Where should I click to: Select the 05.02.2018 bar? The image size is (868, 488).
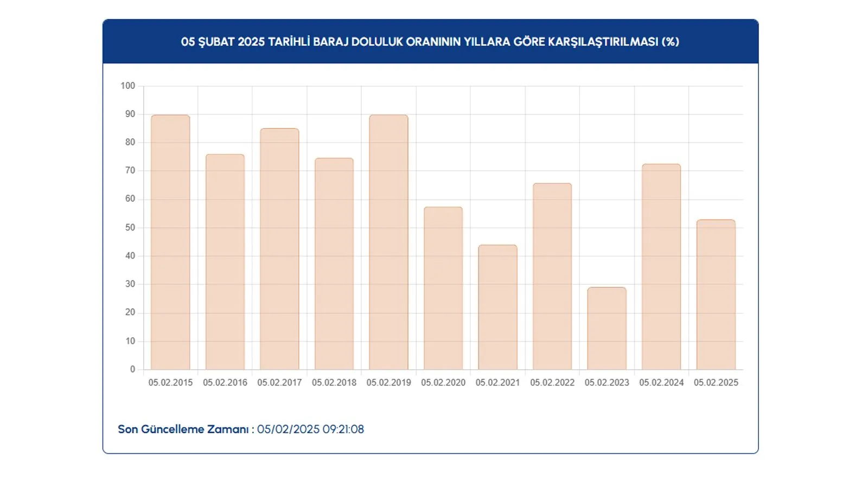coord(334,264)
